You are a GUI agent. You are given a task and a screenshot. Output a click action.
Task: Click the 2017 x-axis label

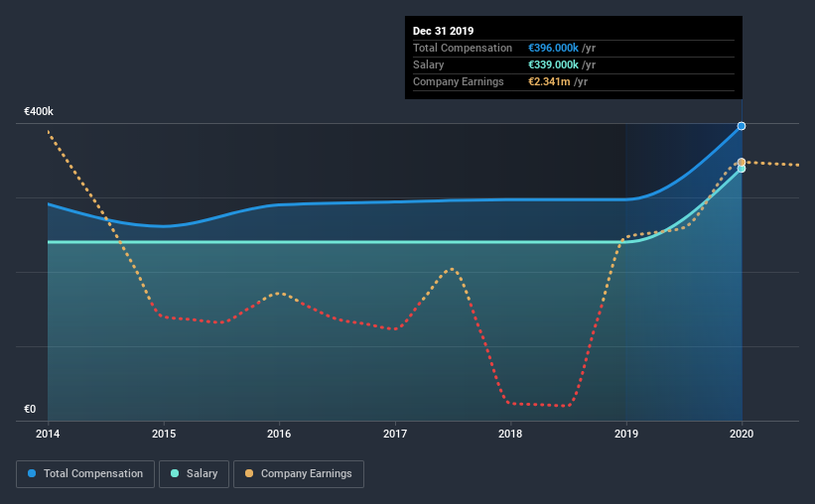tap(395, 434)
